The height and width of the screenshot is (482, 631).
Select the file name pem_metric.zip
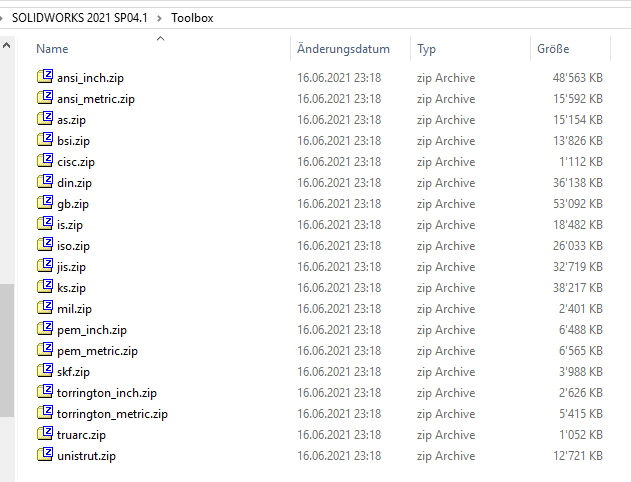(x=97, y=351)
